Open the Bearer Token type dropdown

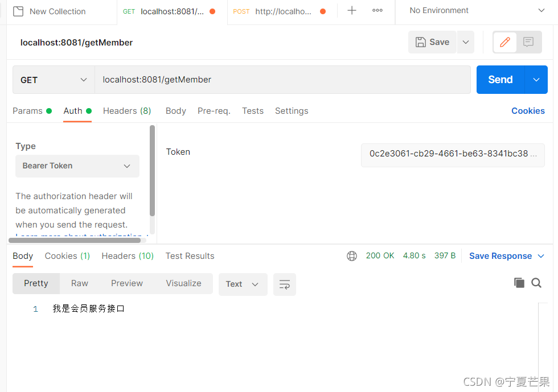(x=77, y=166)
